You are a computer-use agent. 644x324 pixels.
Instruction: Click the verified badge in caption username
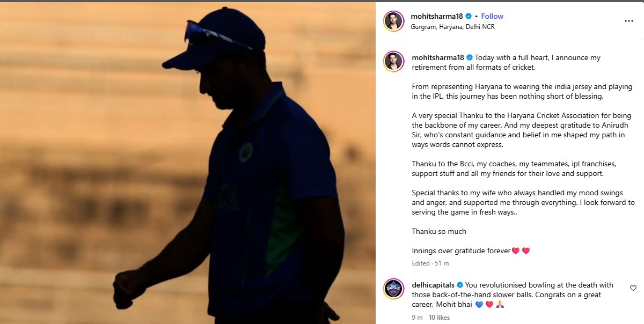469,57
